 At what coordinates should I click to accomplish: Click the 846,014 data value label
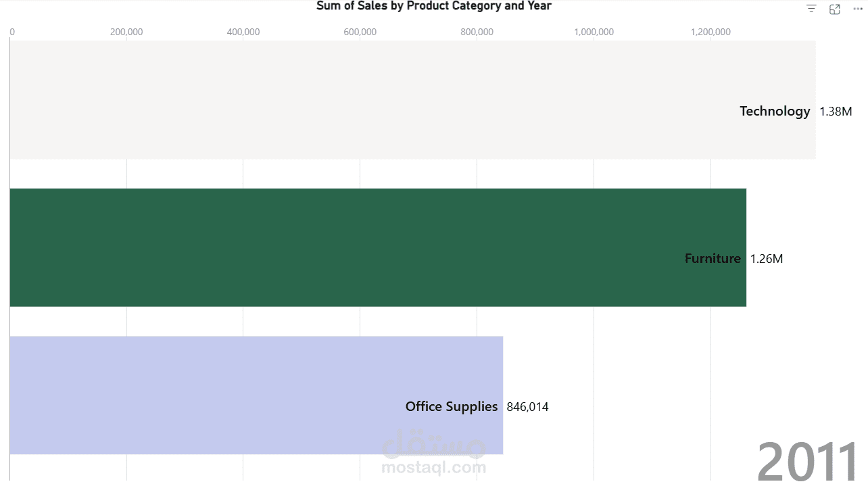527,407
